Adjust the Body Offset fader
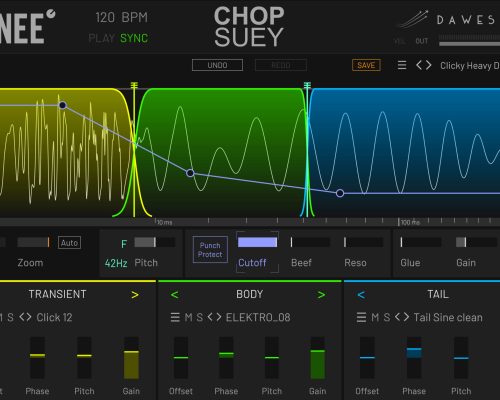 pyautogui.click(x=181, y=357)
